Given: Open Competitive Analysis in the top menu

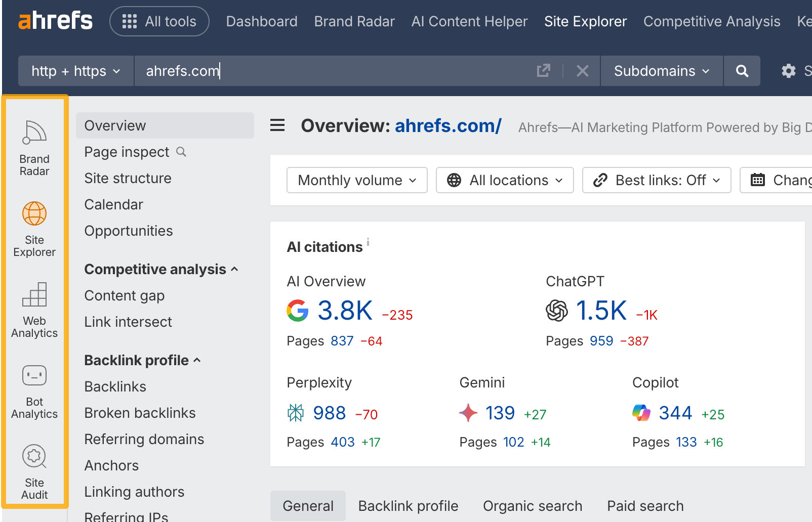Looking at the screenshot, I should pyautogui.click(x=711, y=21).
